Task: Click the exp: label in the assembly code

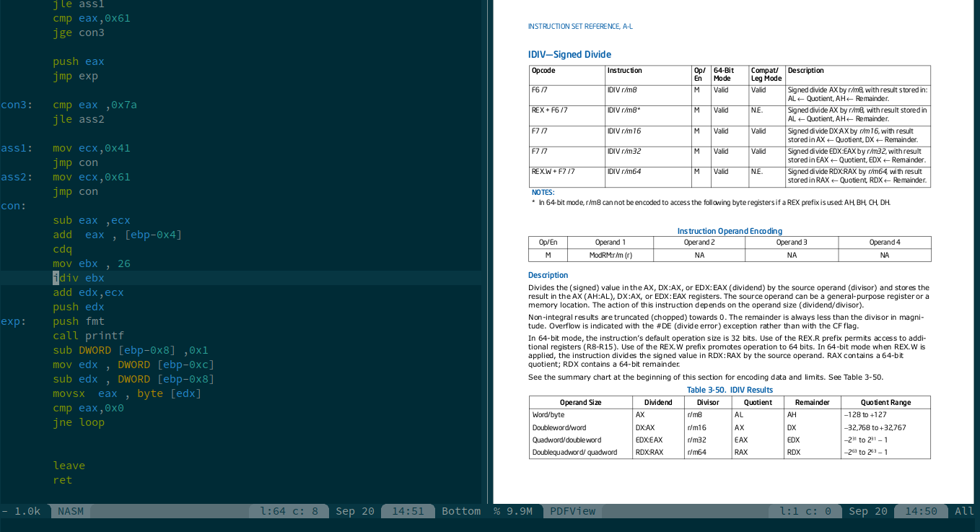Action: click(12, 321)
